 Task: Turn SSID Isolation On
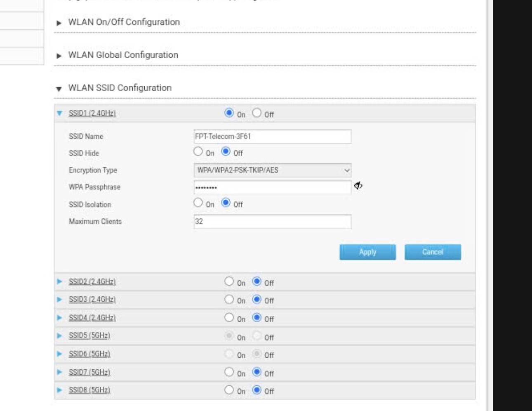(198, 203)
